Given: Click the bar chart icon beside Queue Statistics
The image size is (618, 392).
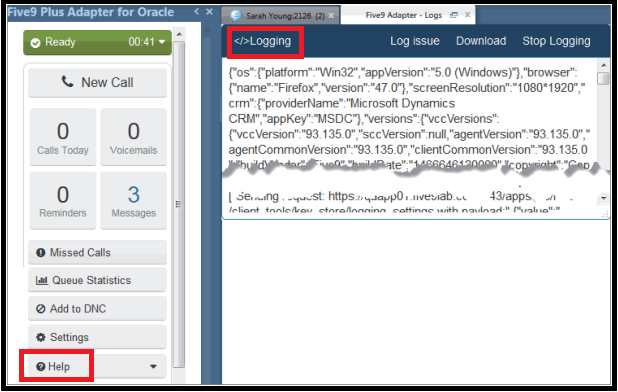Looking at the screenshot, I should point(41,280).
